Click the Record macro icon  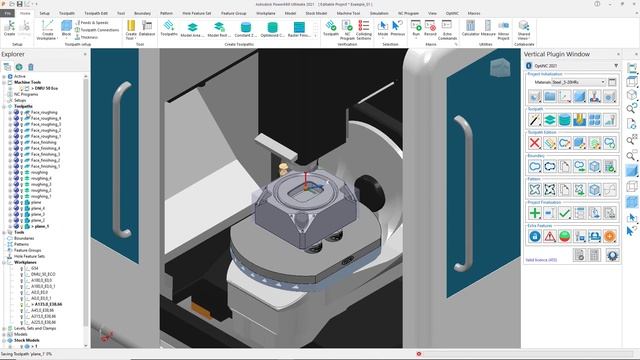point(430,28)
